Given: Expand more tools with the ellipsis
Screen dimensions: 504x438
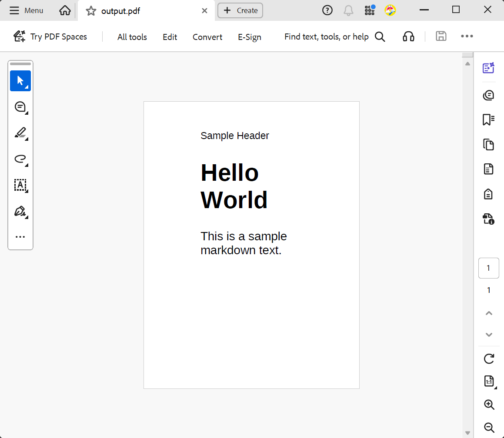Looking at the screenshot, I should pos(20,236).
